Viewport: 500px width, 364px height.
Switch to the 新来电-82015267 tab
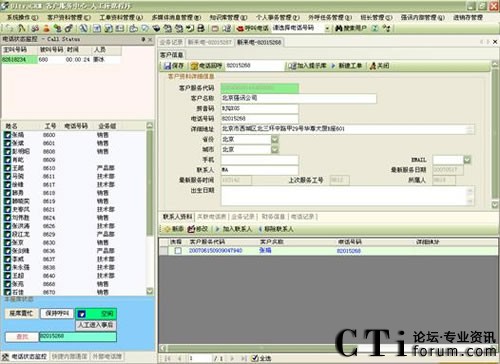[209, 42]
